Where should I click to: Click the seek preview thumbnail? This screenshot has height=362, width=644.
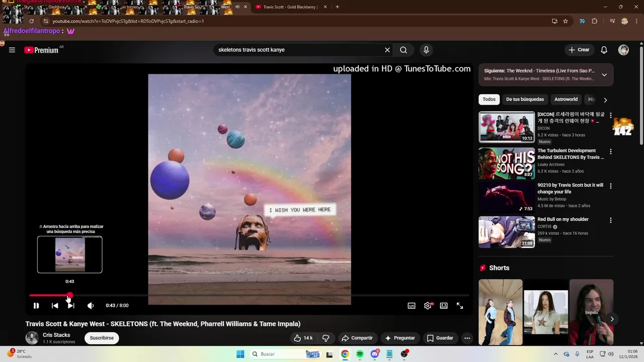[x=70, y=254]
